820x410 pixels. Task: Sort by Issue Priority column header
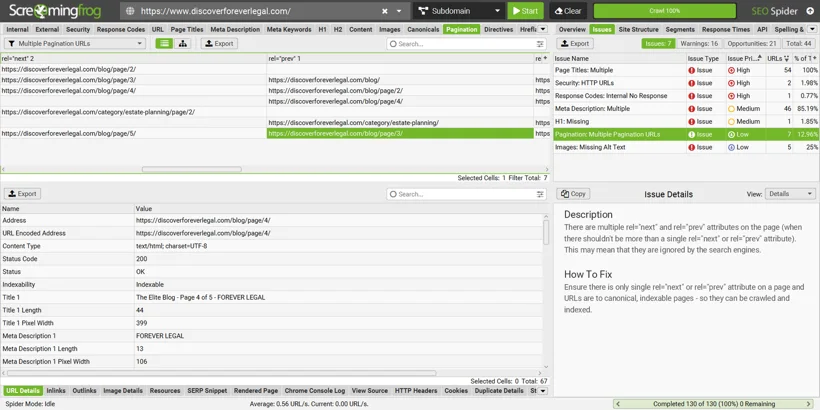coord(745,59)
